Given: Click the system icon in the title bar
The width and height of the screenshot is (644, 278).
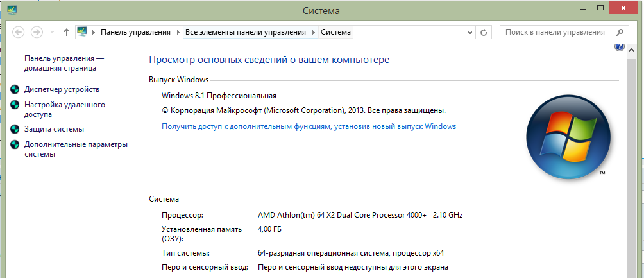Looking at the screenshot, I should [x=12, y=10].
